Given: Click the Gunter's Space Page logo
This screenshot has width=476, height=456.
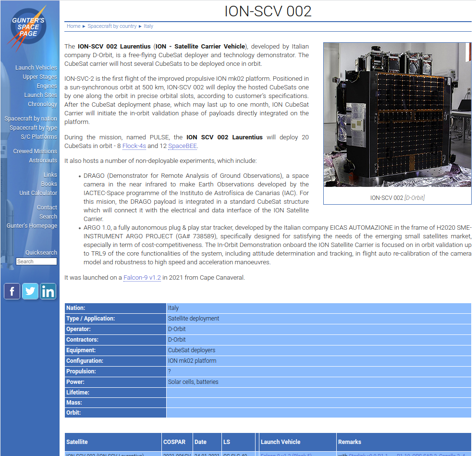Looking at the screenshot, I should pos(28,27).
